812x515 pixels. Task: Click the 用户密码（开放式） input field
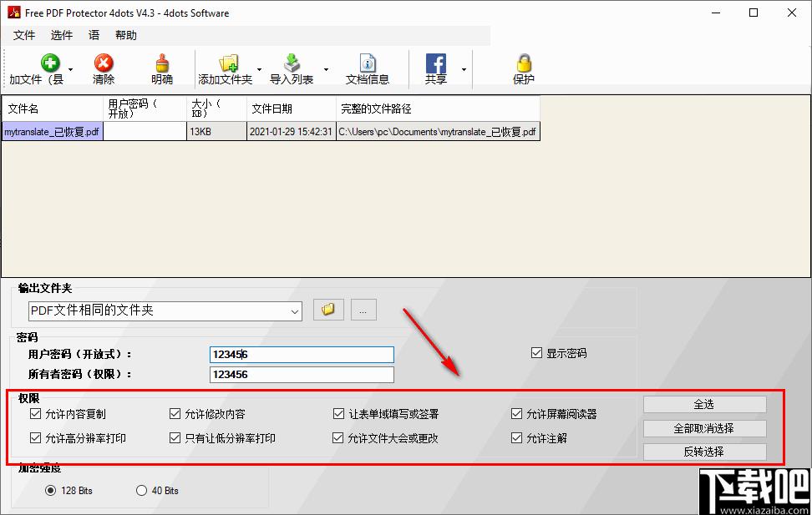(302, 355)
